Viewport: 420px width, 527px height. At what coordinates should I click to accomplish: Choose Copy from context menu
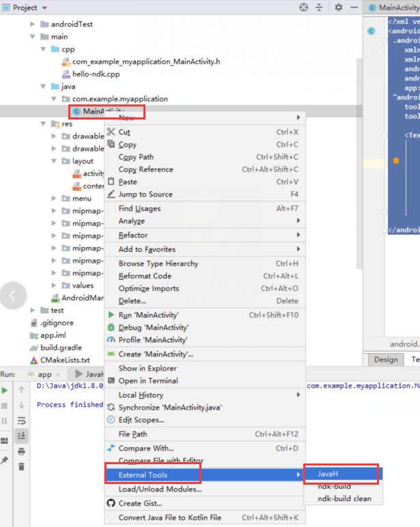tap(205, 145)
